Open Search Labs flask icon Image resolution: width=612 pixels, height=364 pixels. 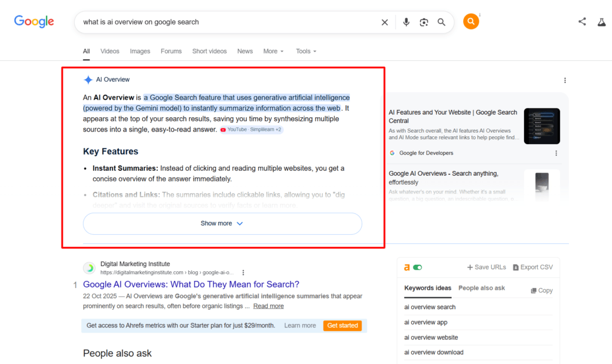coord(601,22)
